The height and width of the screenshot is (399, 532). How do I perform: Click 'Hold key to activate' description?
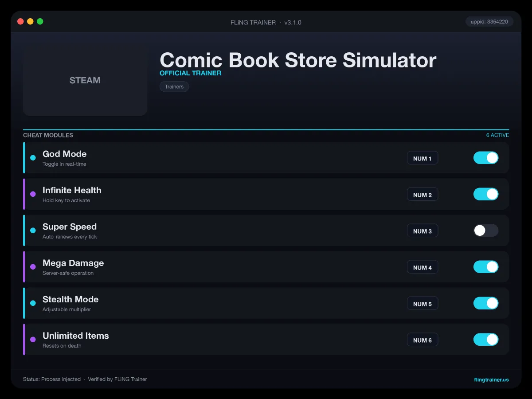(x=66, y=200)
